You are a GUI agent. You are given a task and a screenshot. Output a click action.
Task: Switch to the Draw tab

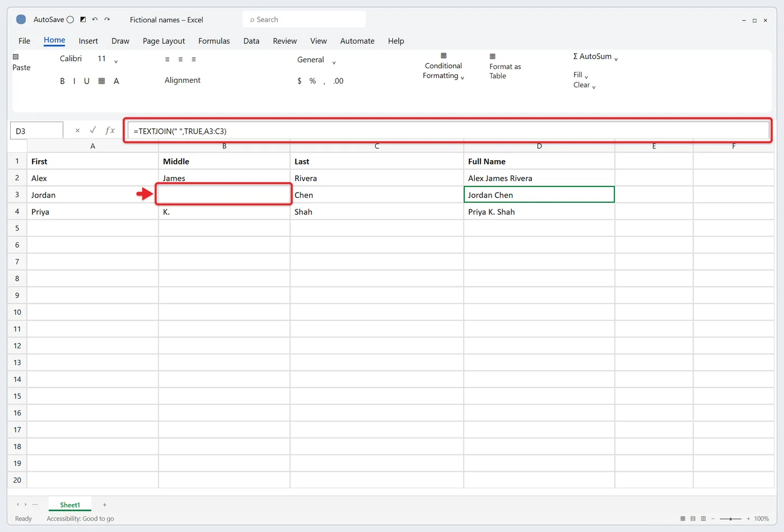coord(120,41)
